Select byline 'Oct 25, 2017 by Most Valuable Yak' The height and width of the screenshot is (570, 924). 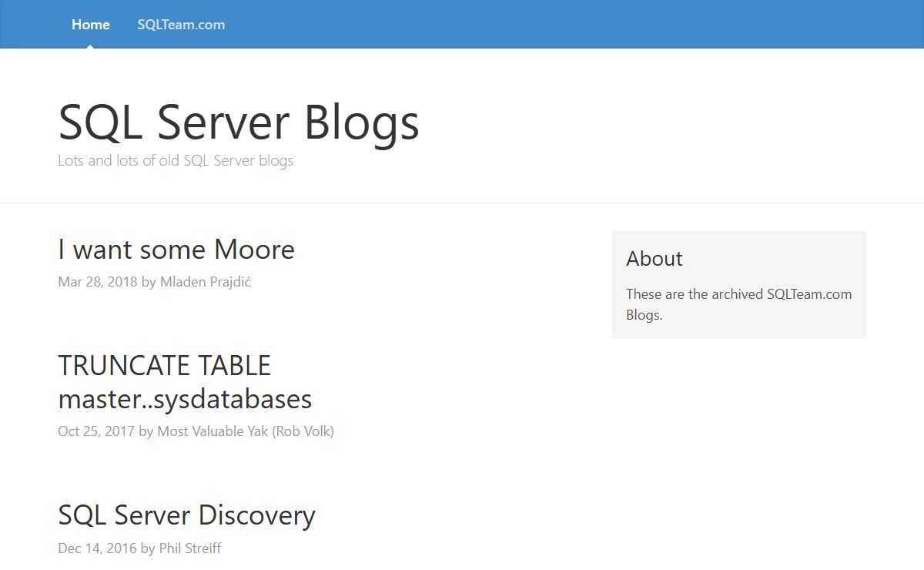(196, 431)
